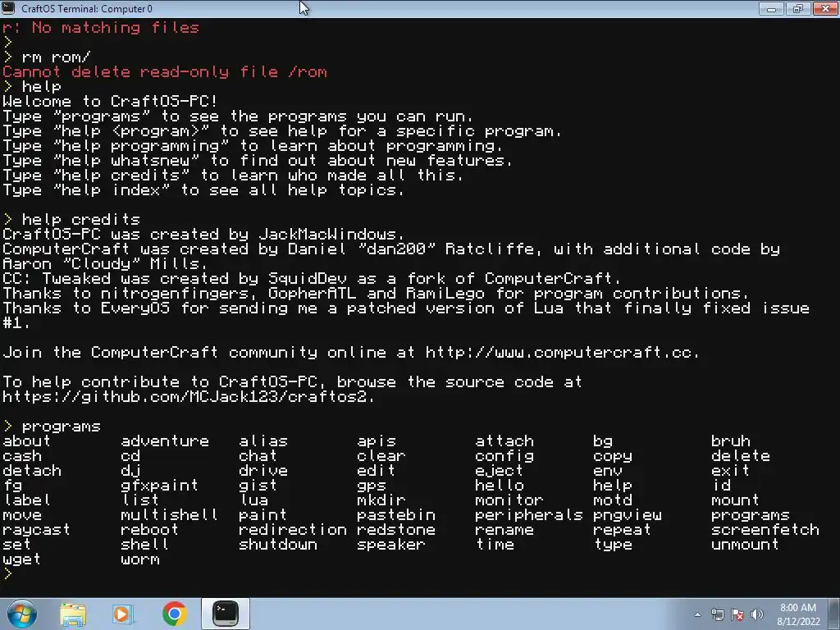Viewport: 840px width, 630px height.
Task: Click the '> rm rom/' command line
Action: pos(47,57)
